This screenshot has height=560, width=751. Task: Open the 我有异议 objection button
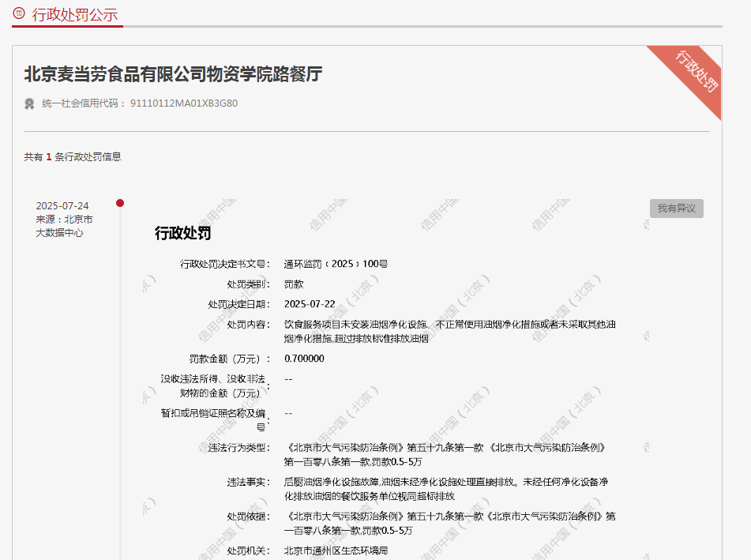(676, 209)
